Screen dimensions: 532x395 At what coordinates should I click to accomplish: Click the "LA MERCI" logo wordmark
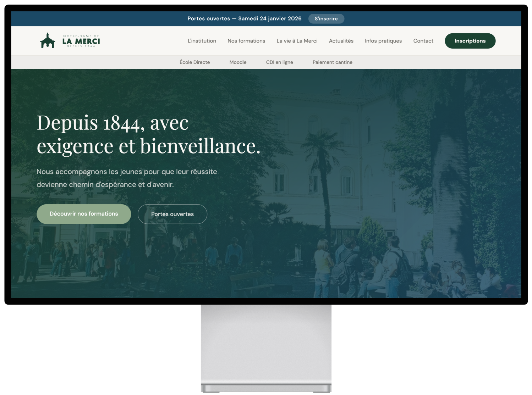click(81, 41)
